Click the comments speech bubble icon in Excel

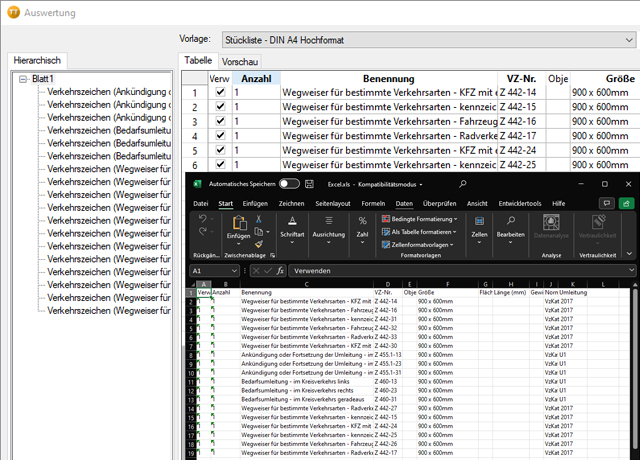coord(607,203)
